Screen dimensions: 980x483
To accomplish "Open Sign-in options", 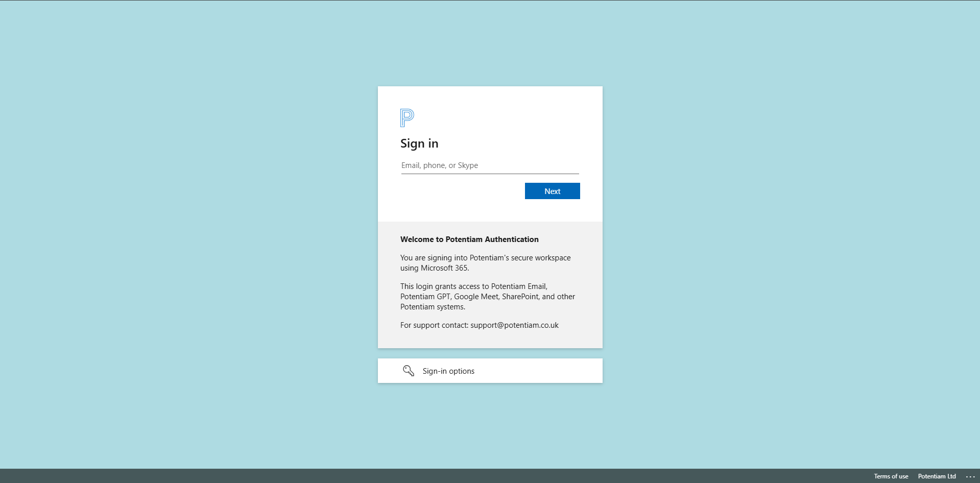I will click(x=490, y=371).
